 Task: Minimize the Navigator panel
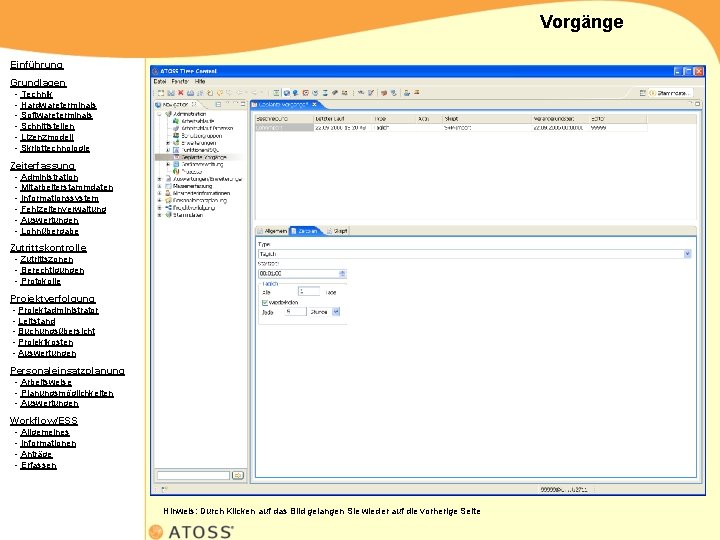pyautogui.click(x=235, y=104)
